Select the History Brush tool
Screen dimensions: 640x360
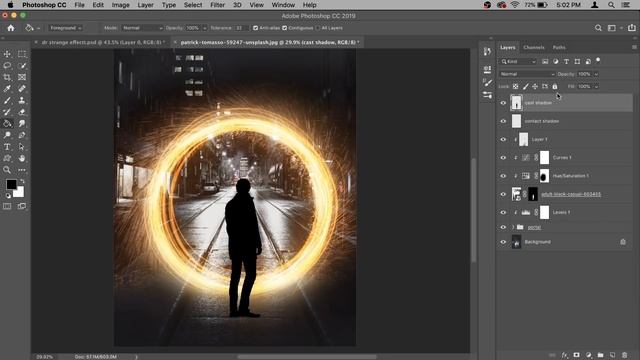point(7,112)
